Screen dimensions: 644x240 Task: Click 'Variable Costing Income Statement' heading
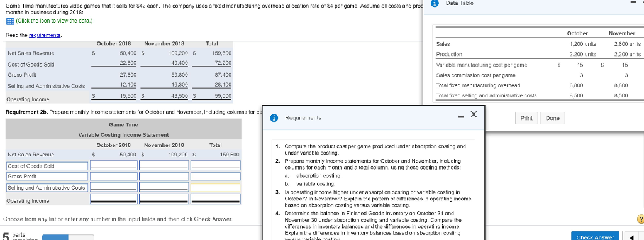click(x=123, y=135)
